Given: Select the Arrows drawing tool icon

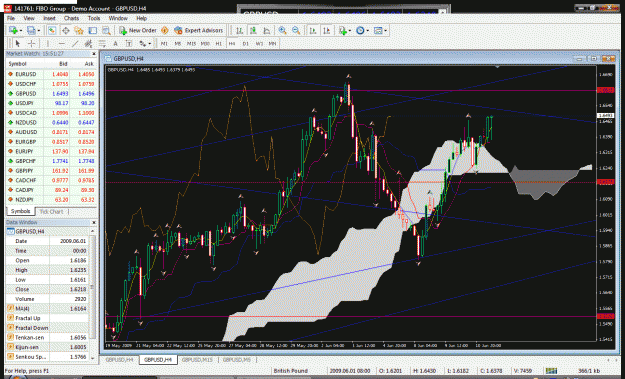Looking at the screenshot, I should tap(142, 43).
